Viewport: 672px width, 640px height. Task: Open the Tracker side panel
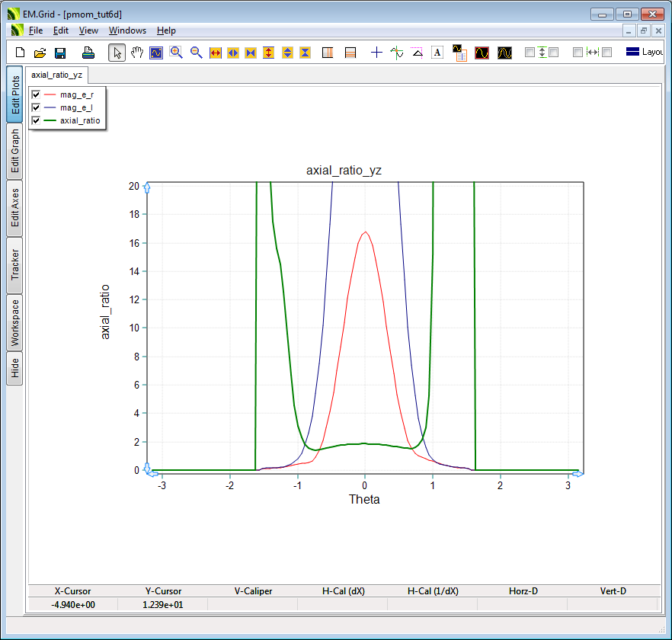point(14,266)
